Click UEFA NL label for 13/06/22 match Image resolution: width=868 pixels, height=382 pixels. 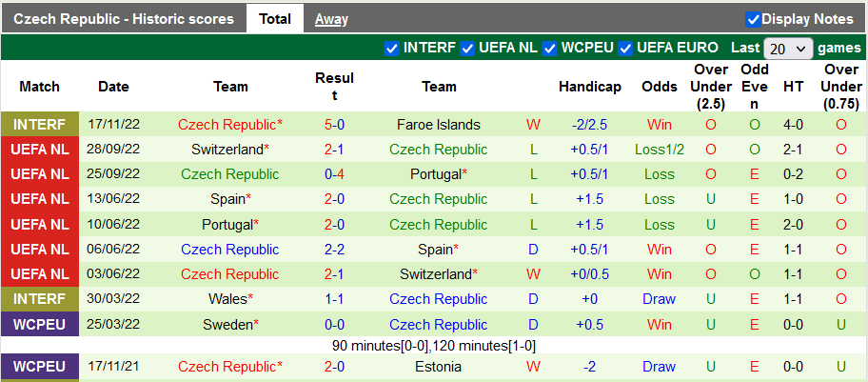pos(40,199)
